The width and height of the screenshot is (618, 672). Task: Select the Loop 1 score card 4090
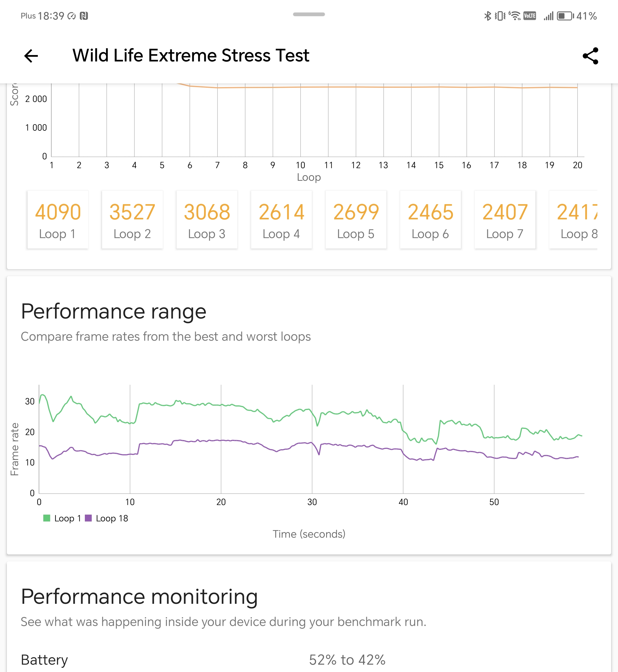click(x=58, y=220)
